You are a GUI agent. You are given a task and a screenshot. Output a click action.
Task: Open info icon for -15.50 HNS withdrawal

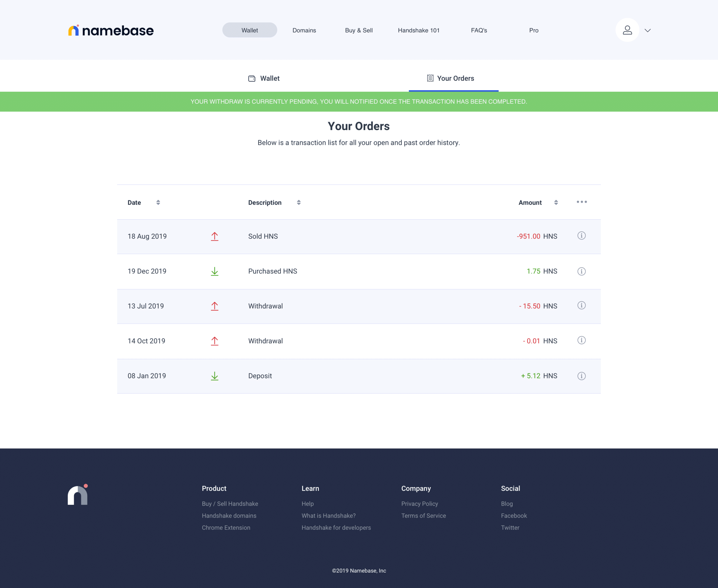pyautogui.click(x=581, y=305)
